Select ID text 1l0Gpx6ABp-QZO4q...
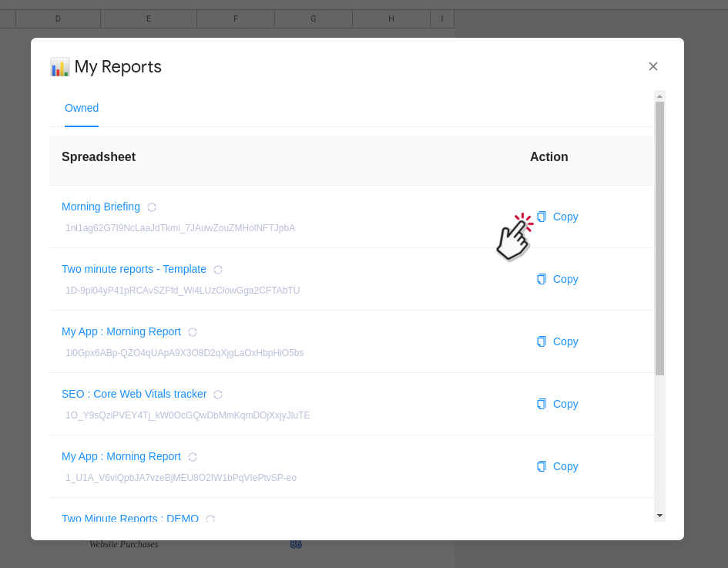 (184, 353)
